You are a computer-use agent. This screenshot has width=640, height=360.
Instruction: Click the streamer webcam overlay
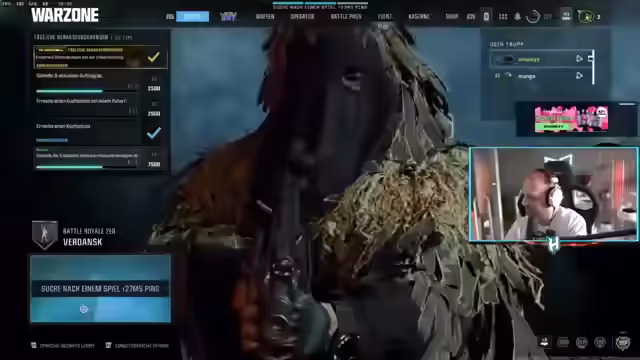[553, 194]
